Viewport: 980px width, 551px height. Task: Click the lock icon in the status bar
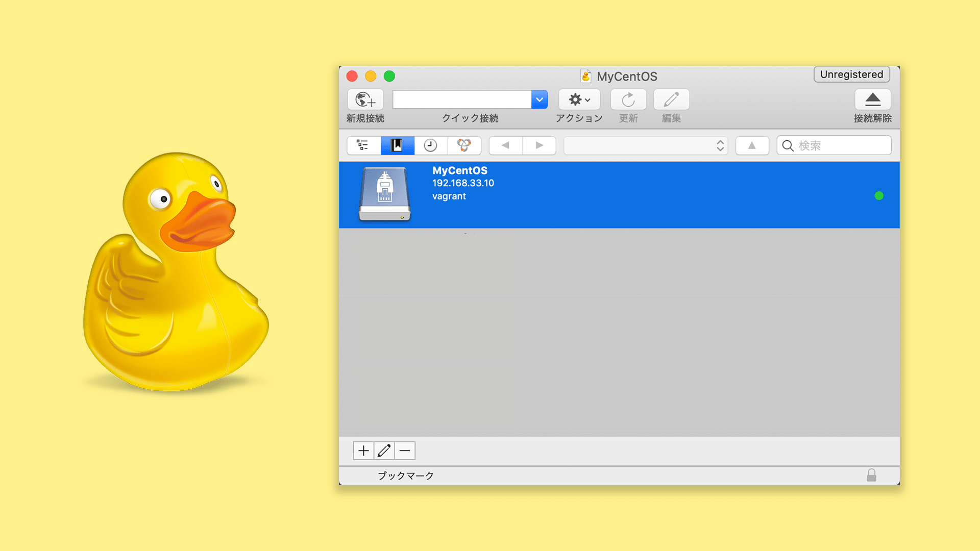[871, 475]
